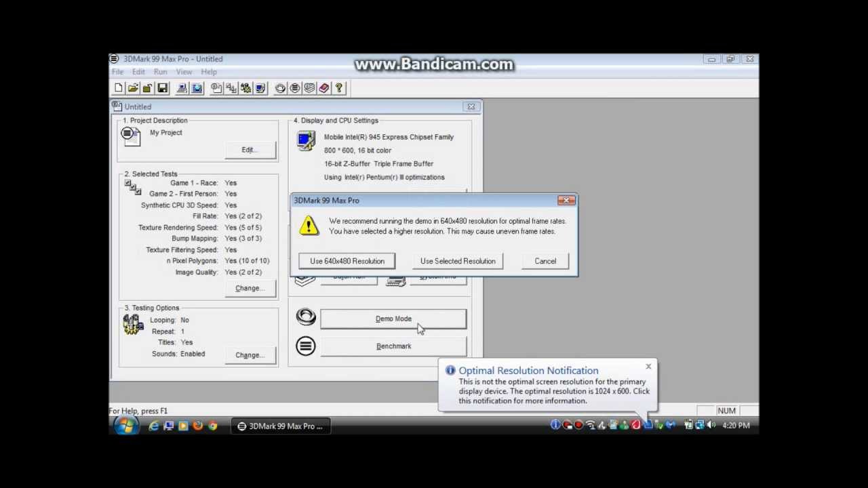
Task: Click the blue monitor display toolbar icon
Action: pos(197,88)
